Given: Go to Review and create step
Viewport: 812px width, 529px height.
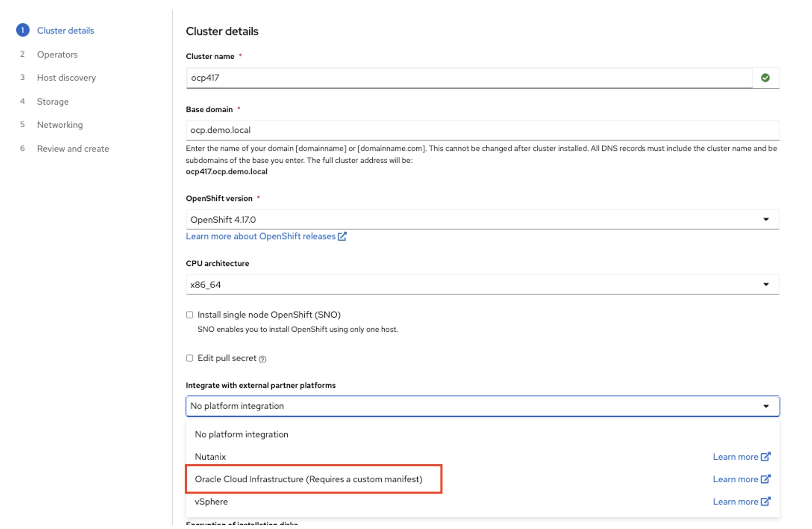Looking at the screenshot, I should (x=73, y=149).
